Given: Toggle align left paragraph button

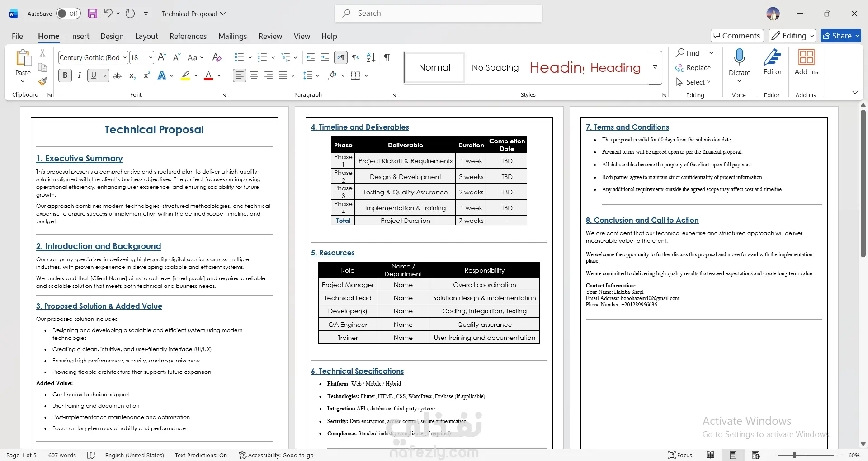Looking at the screenshot, I should pyautogui.click(x=240, y=75).
